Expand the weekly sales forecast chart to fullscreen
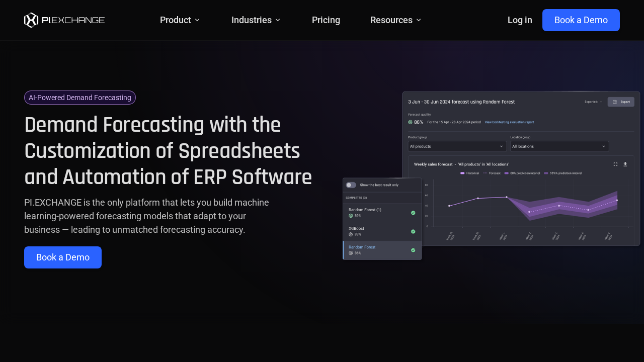 click(x=615, y=164)
